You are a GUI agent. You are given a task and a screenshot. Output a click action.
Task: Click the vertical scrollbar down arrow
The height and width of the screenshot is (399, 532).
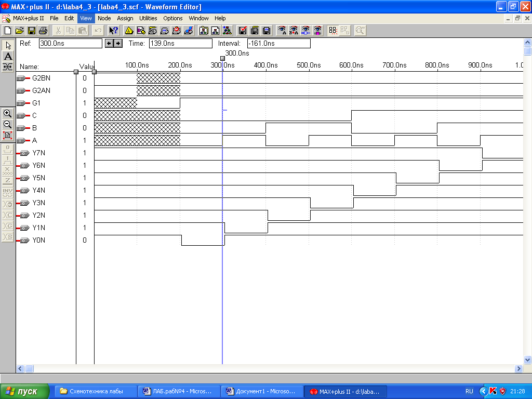point(527,360)
